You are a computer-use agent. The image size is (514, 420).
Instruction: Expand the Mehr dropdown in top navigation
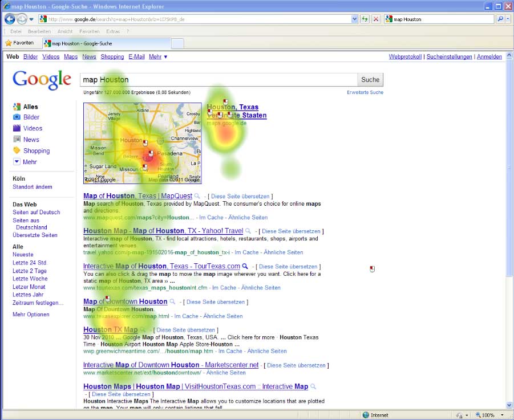[x=158, y=56]
